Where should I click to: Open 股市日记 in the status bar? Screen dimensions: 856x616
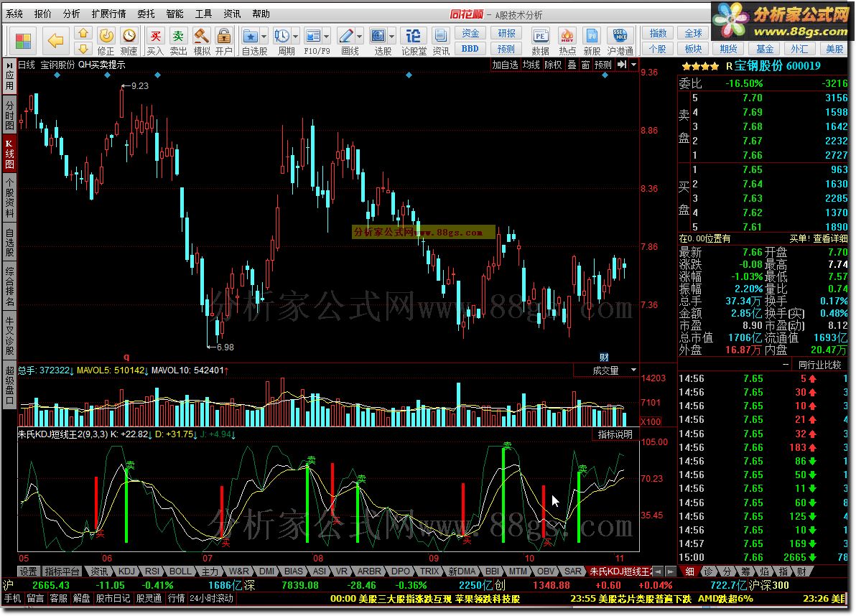(x=113, y=598)
